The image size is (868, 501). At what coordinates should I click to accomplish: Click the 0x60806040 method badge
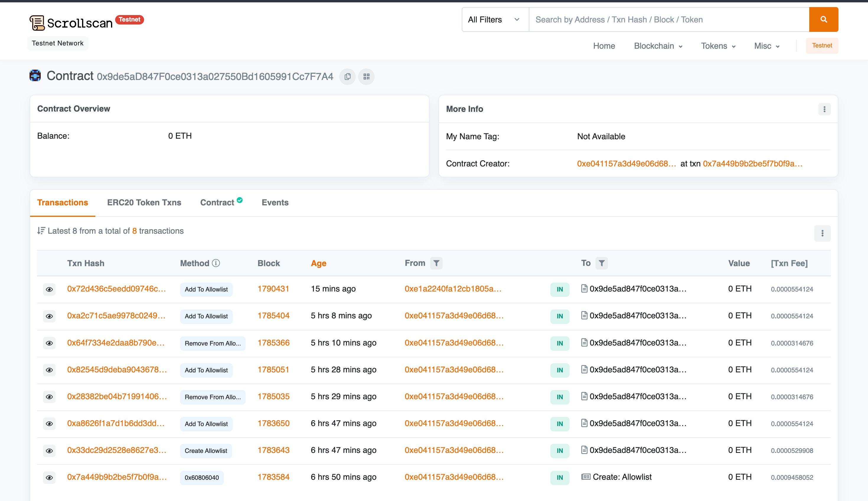pyautogui.click(x=202, y=478)
